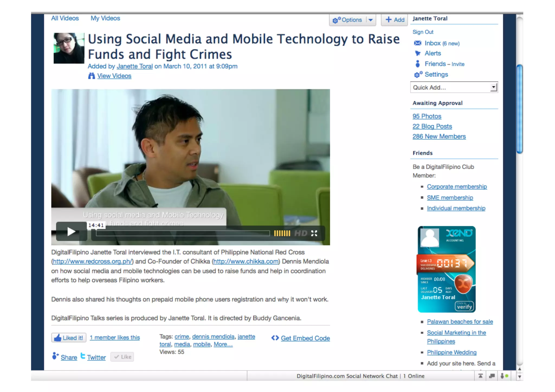Play the video with the play button

(x=71, y=232)
